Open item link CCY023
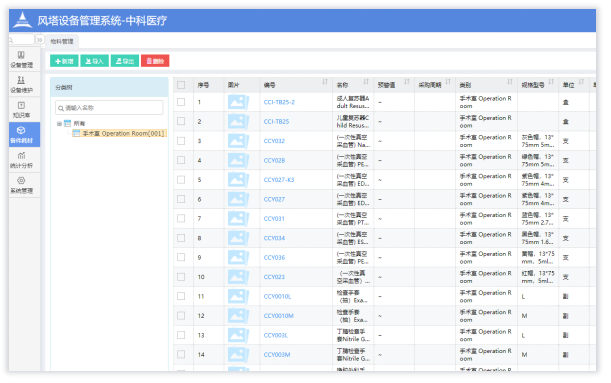Image resolution: width=611 pixels, height=383 pixels. tap(274, 277)
